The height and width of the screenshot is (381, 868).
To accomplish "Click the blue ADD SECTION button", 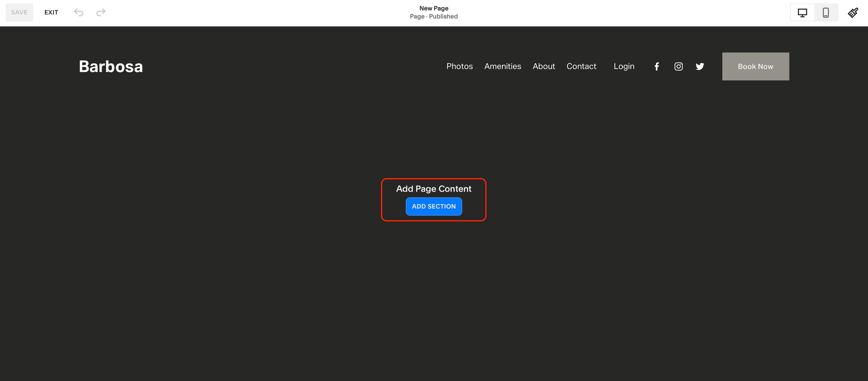I will point(434,206).
